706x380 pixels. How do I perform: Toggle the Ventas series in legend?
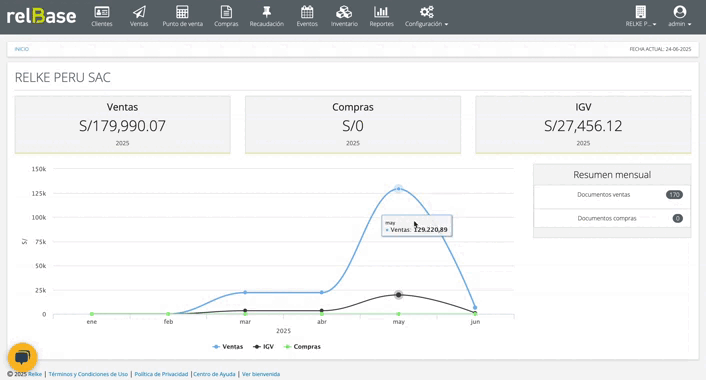click(x=227, y=347)
